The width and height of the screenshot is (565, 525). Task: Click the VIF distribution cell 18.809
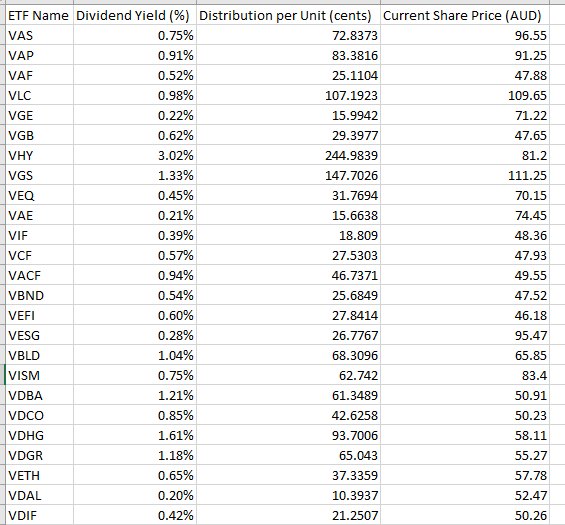pos(288,235)
